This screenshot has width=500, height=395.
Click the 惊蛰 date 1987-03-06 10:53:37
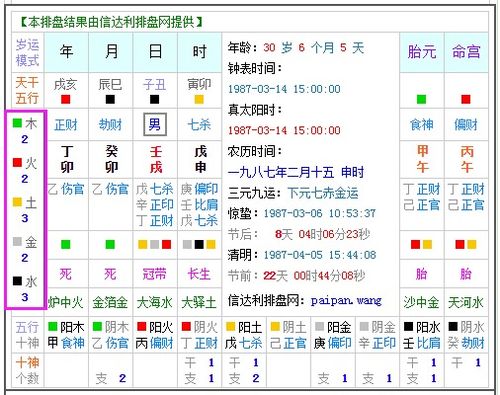coord(320,213)
